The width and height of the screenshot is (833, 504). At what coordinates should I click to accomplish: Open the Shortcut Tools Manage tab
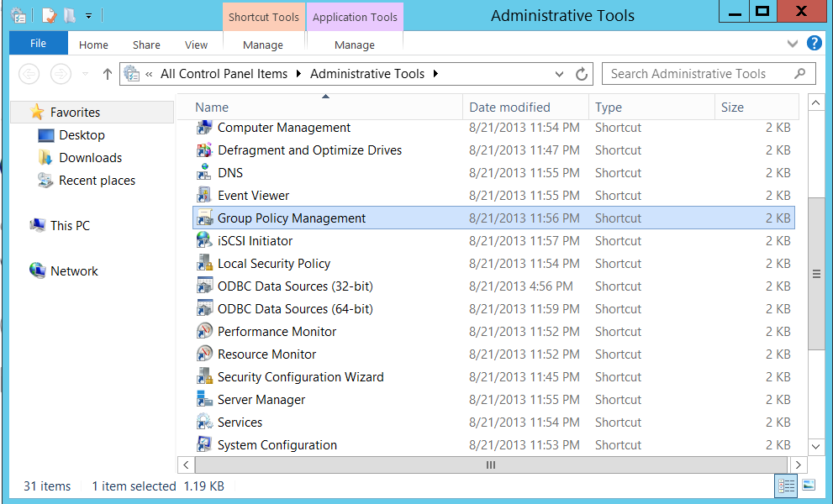(x=263, y=45)
